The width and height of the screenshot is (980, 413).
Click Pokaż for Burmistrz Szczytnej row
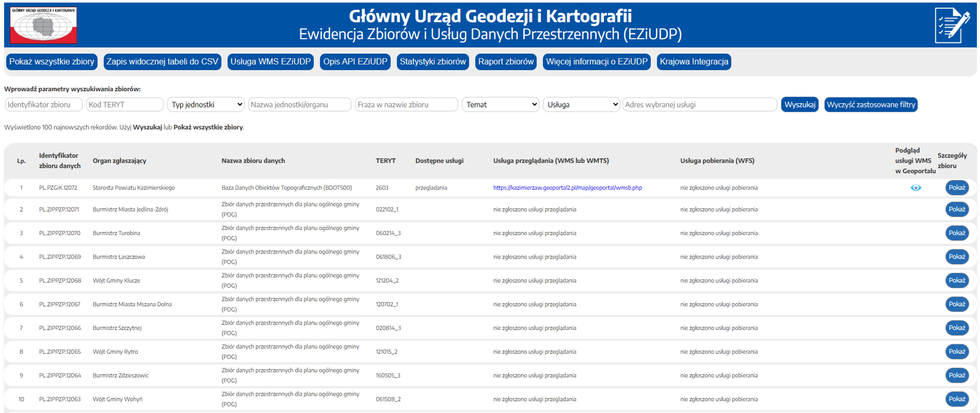[x=957, y=328]
